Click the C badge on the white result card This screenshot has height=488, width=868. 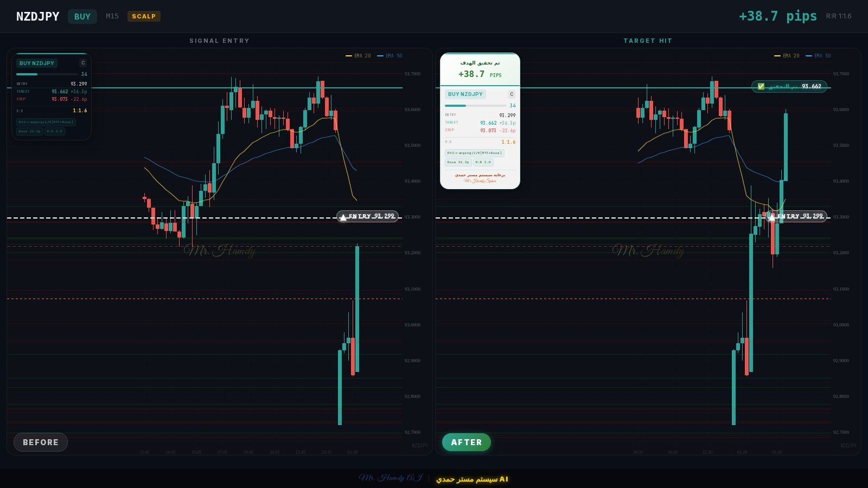(511, 94)
